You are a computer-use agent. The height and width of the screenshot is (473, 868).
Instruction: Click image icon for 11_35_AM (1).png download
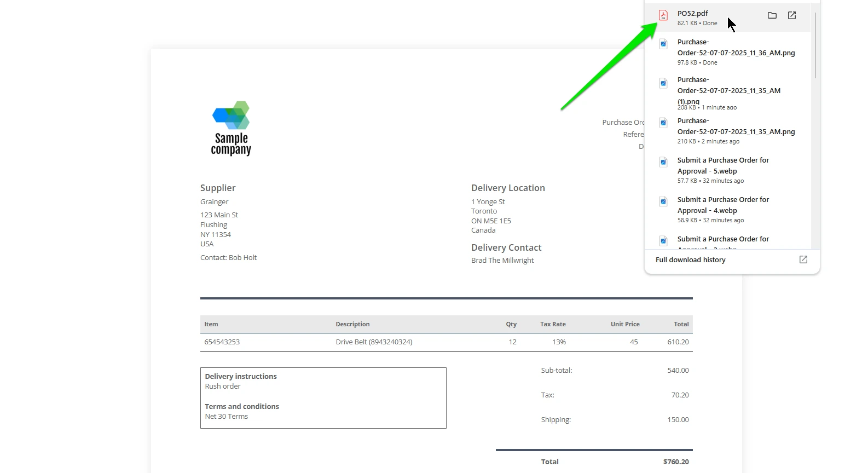pos(663,83)
